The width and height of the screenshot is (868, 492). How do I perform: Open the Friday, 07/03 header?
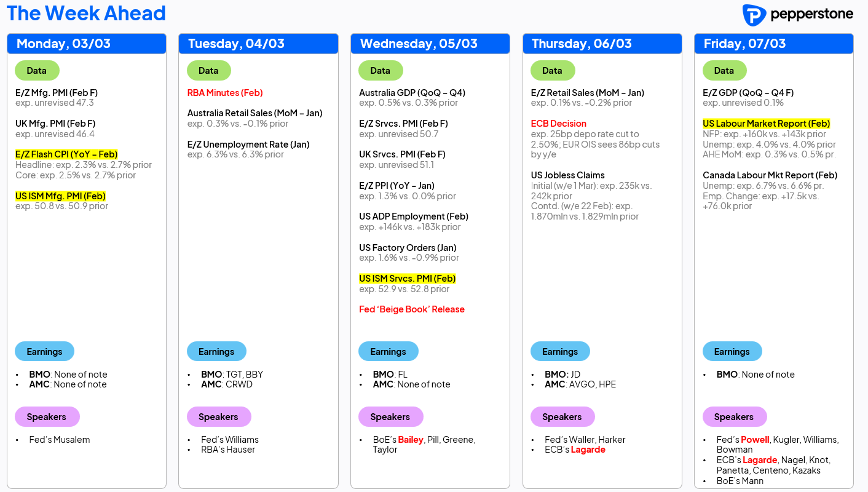click(774, 44)
